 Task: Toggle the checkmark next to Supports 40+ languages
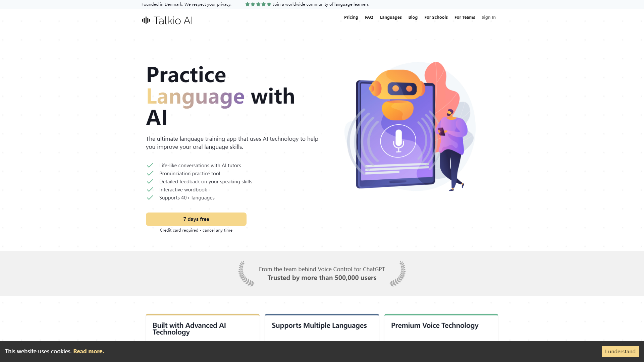(150, 197)
